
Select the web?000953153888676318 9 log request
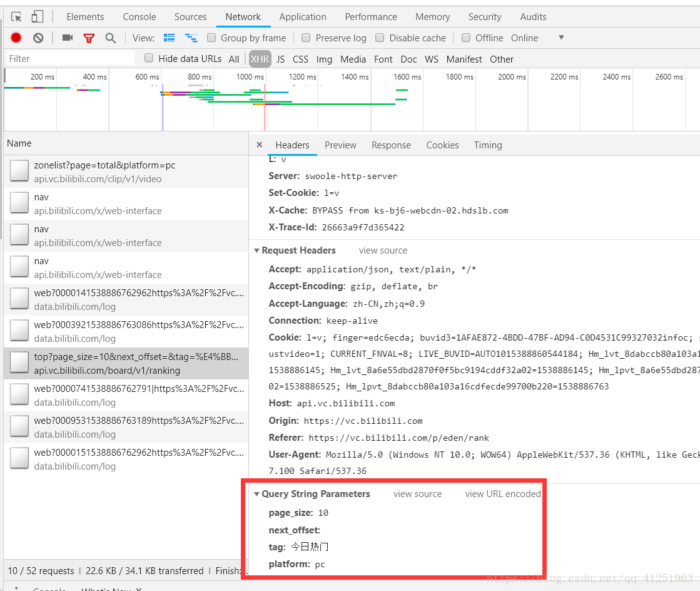[x=126, y=427]
